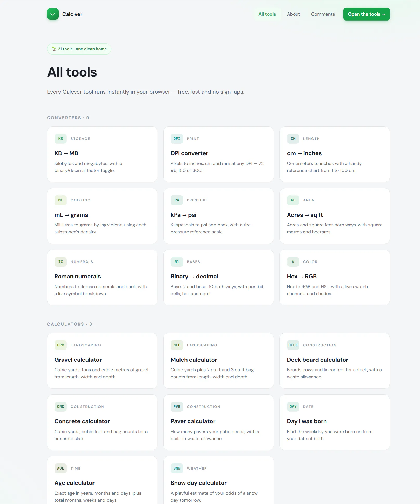Screen dimensions: 420x504
Task: Click the 01 bases badge icon
Action: point(177,262)
